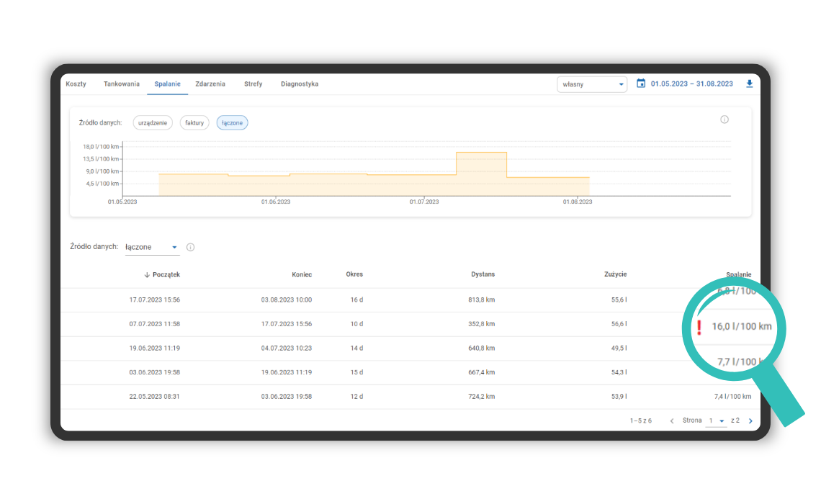
Task: Select the 'urządzenie' data source chip
Action: (153, 123)
